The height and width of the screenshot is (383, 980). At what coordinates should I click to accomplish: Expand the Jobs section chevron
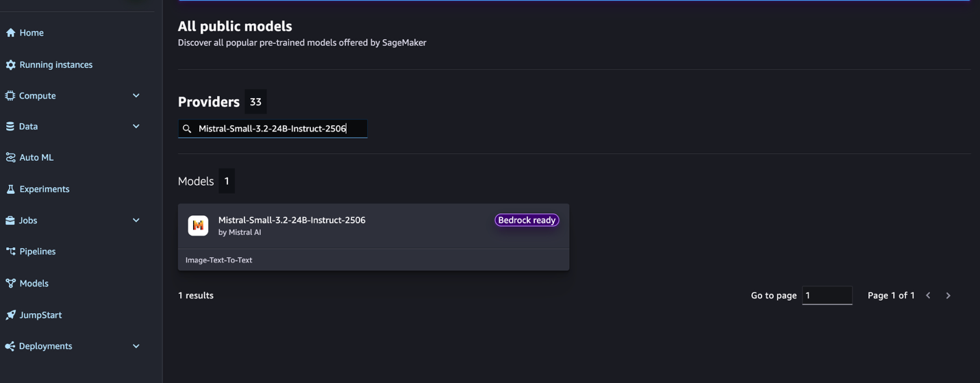[x=136, y=221]
